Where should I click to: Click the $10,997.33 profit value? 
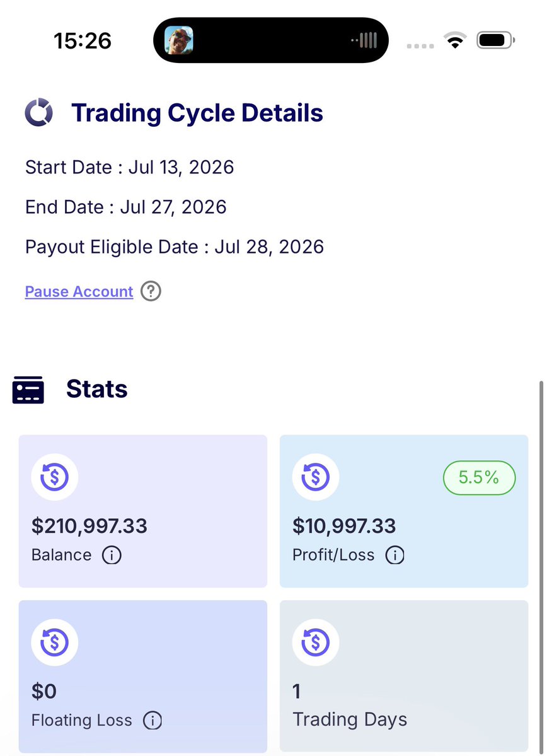click(x=344, y=526)
